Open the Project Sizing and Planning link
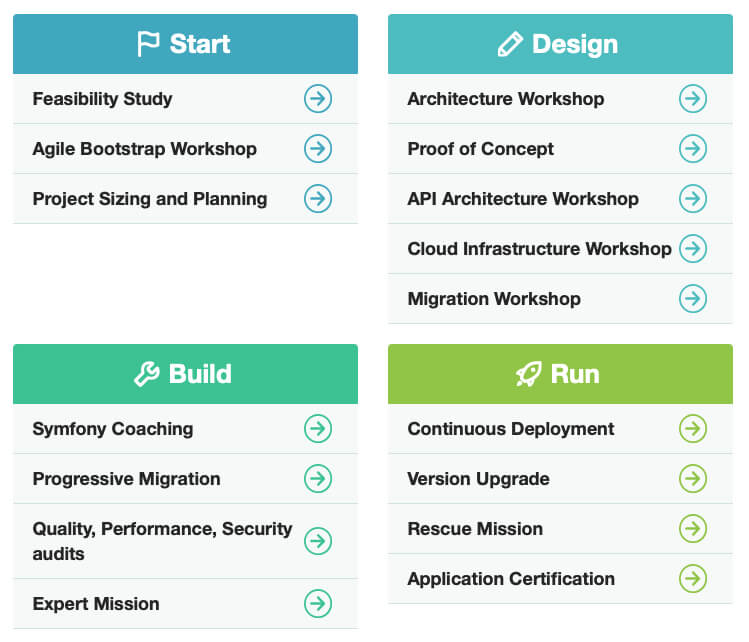The width and height of the screenshot is (749, 642). [150, 199]
